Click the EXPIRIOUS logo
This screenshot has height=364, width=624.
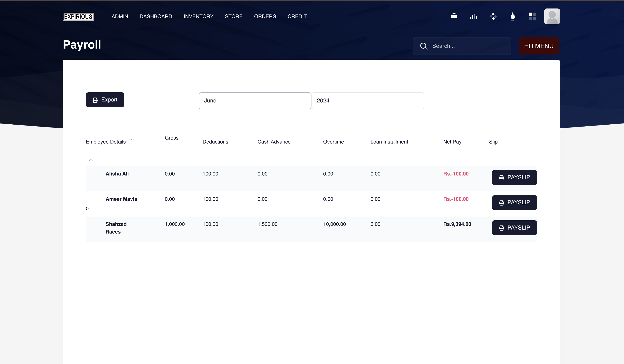coord(78,16)
